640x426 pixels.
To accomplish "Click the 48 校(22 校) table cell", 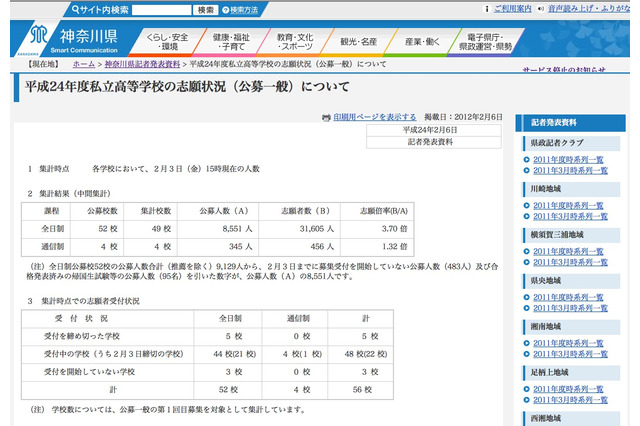I will coord(360,354).
